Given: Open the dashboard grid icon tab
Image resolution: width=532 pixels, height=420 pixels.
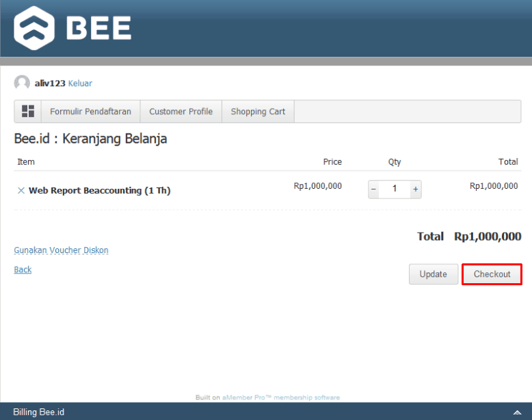Looking at the screenshot, I should click(x=28, y=111).
